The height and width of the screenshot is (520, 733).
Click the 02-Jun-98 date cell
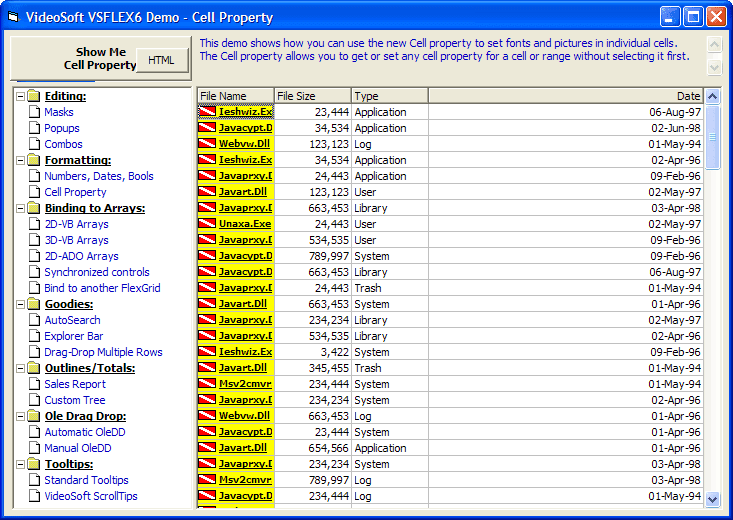(566, 128)
